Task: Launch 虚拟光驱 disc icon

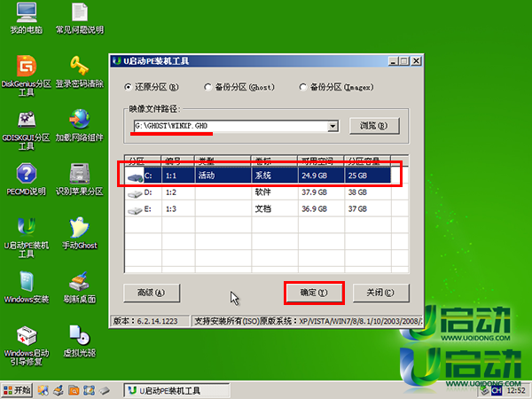Action: [80, 341]
